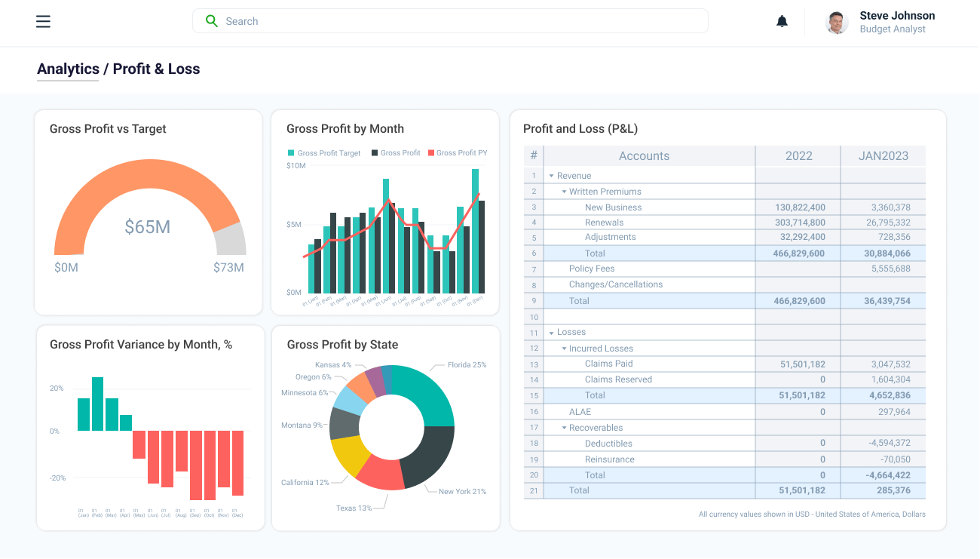This screenshot has height=559, width=980.
Task: Open Steve Johnson's profile avatar
Action: [836, 22]
